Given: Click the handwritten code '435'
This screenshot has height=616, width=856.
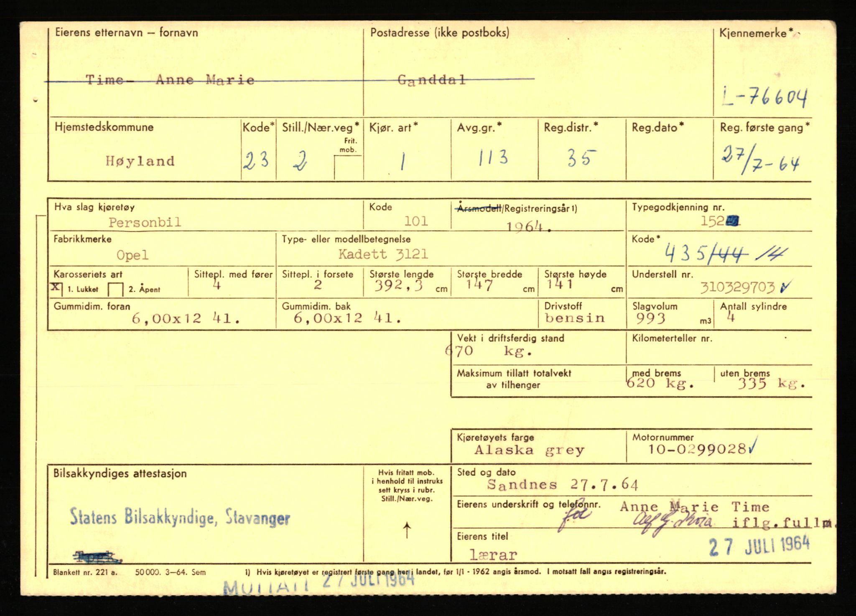Looking at the screenshot, I should [x=686, y=253].
